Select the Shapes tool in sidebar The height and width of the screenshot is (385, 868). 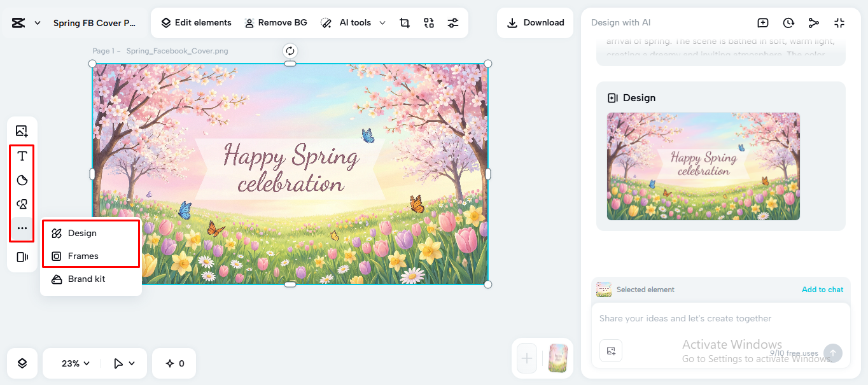tap(22, 204)
